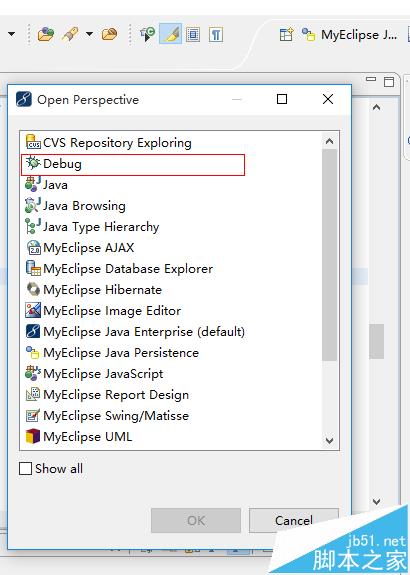Click perspective list scroll down arrow
The height and width of the screenshot is (575, 410).
pos(329,440)
